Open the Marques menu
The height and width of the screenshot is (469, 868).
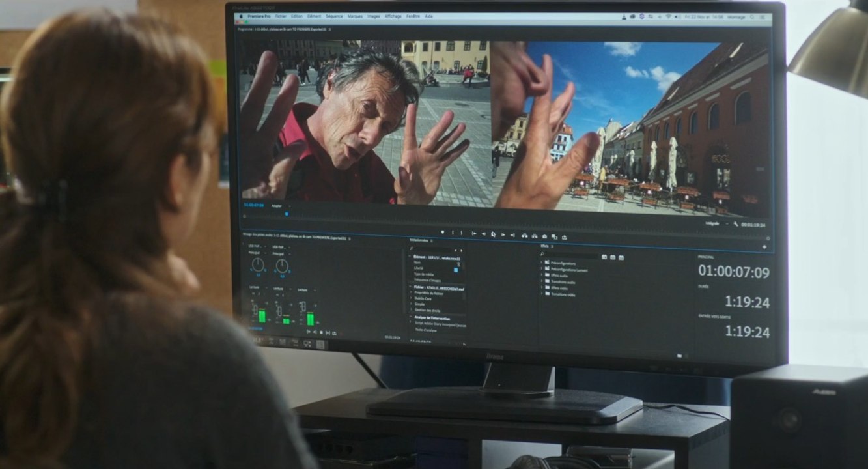pyautogui.click(x=355, y=16)
